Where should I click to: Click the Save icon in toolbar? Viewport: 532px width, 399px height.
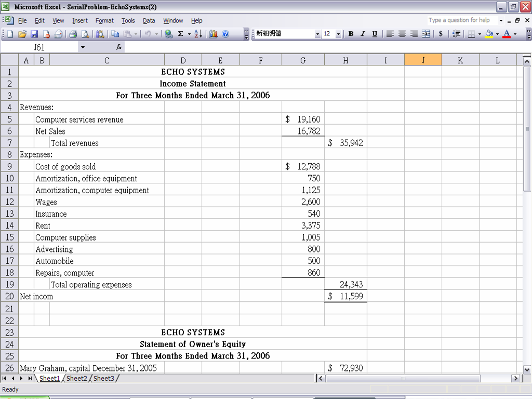tap(34, 34)
